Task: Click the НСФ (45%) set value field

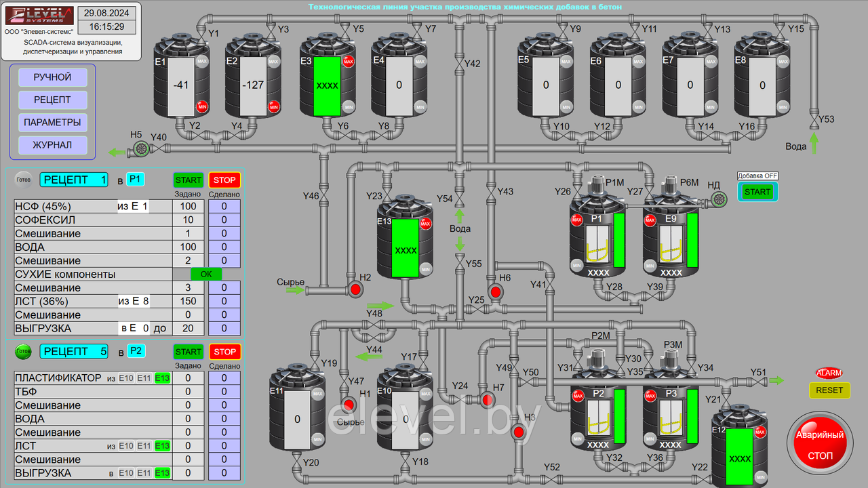Action: point(188,206)
